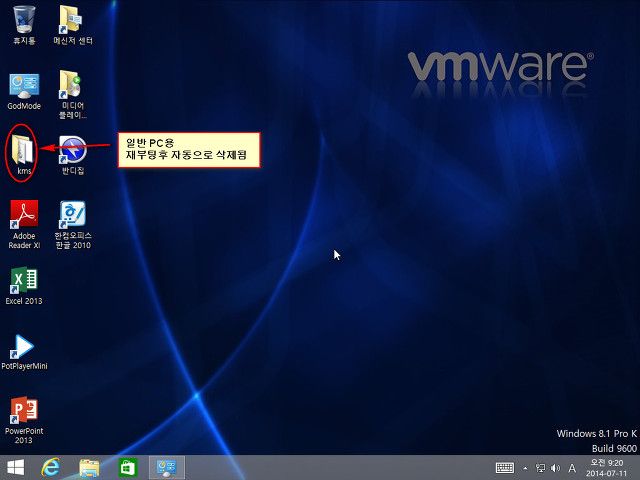Open File Explorer from taskbar

(x=89, y=468)
